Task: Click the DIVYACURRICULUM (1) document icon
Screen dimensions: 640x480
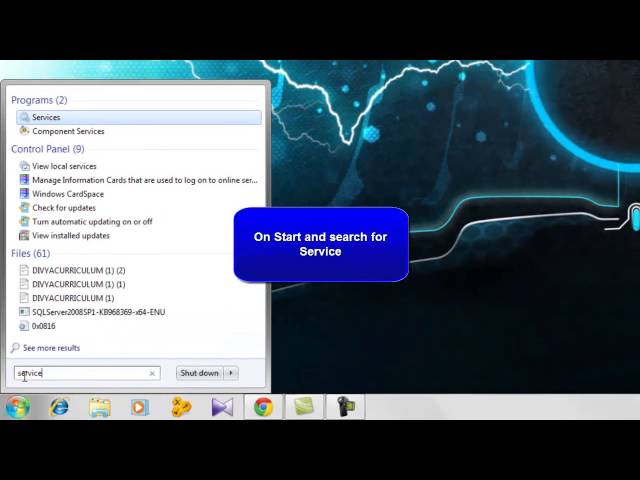Action: (x=24, y=298)
